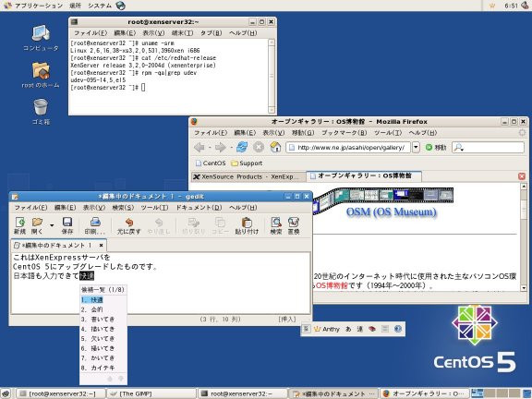532x399 pixels.
Task: Click the Find icon in gedit toolbar
Action: tap(276, 225)
